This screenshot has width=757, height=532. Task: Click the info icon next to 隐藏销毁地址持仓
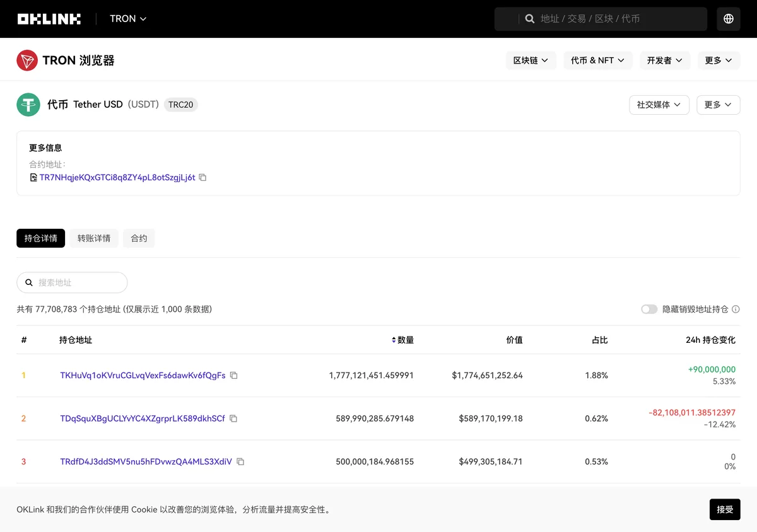click(x=736, y=309)
